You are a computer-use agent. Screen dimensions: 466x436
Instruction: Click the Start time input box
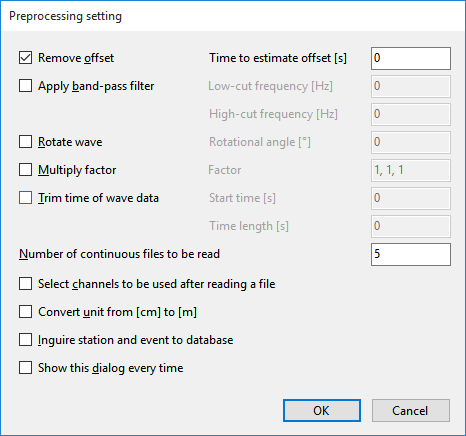click(411, 198)
